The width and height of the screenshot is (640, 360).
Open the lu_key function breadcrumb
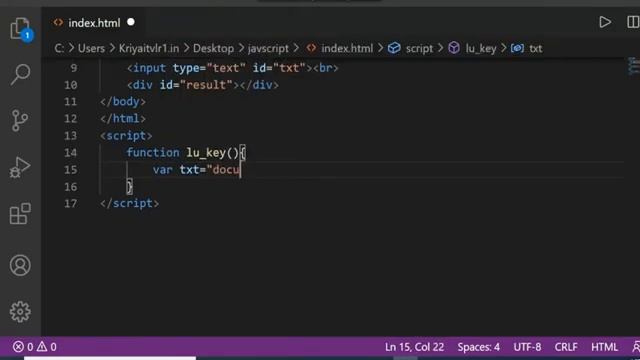tap(472, 48)
